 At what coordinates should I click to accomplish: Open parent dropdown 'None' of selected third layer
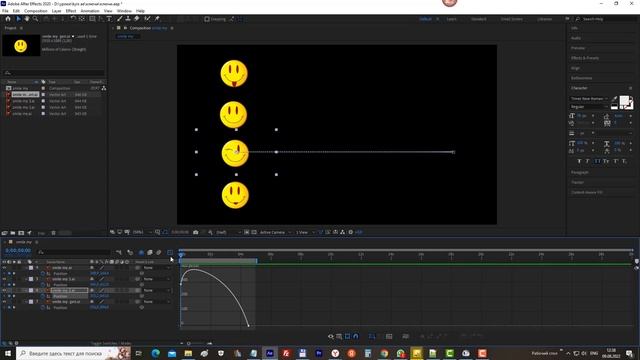pyautogui.click(x=157, y=290)
